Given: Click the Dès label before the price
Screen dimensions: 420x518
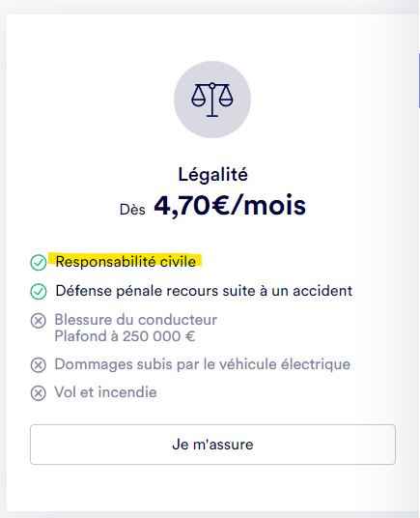Looking at the screenshot, I should tap(132, 210).
